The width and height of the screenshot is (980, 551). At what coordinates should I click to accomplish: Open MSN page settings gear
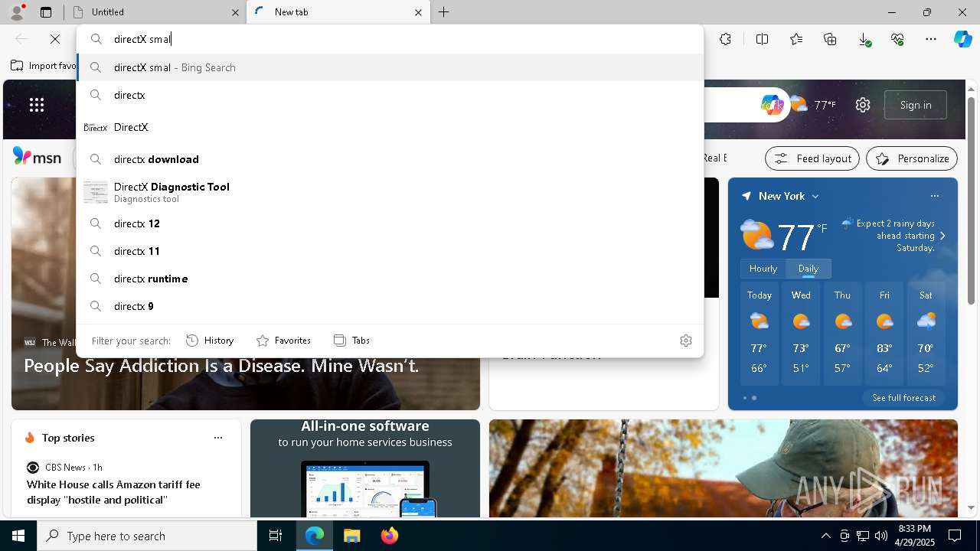863,105
